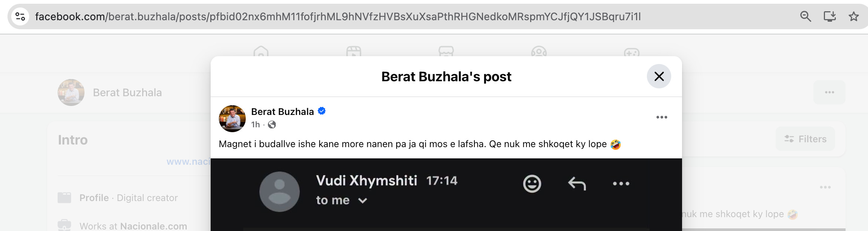Click the install app icon in address bar
Viewport: 868px width, 231px height.
829,16
